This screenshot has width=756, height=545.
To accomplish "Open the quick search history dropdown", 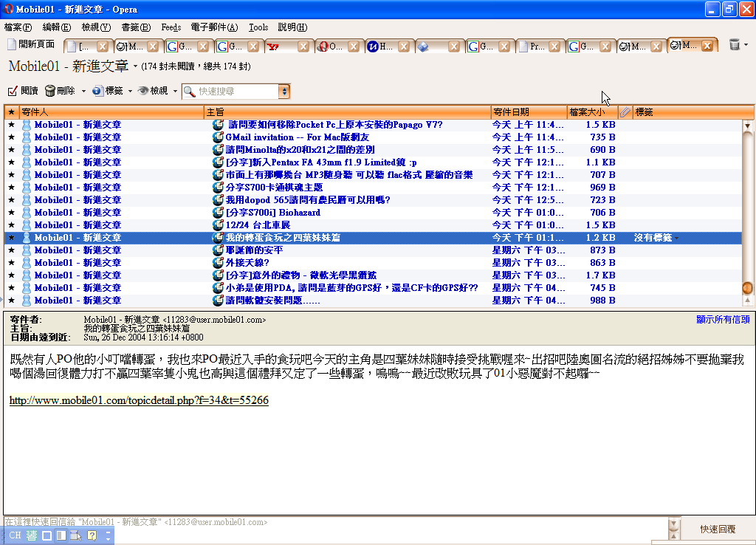I will click(284, 91).
